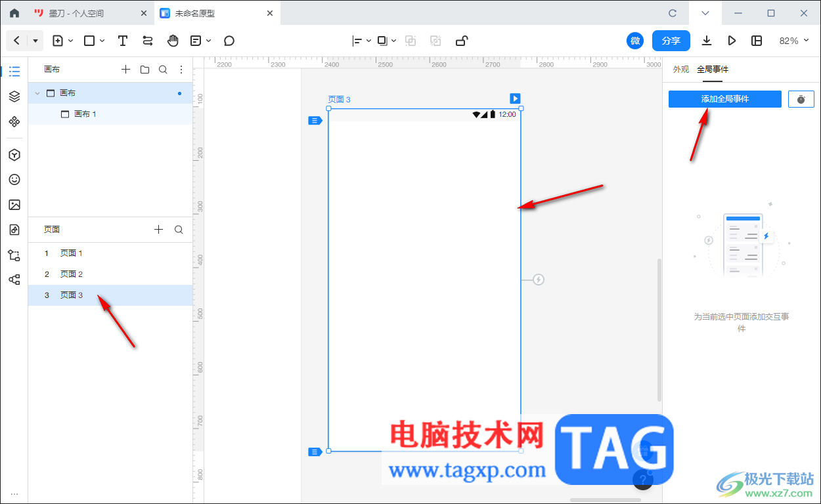Select the comment bubble tool

[229, 41]
